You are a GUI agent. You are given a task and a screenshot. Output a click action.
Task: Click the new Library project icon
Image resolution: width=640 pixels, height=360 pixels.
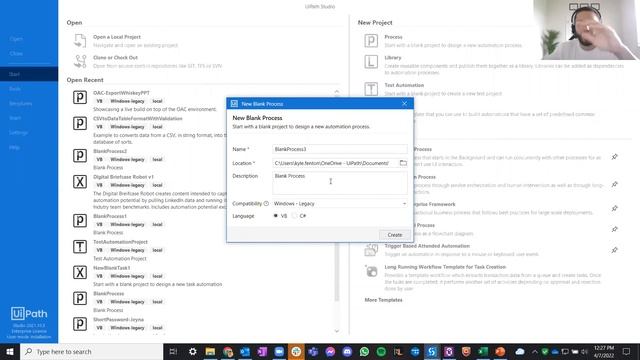click(371, 62)
